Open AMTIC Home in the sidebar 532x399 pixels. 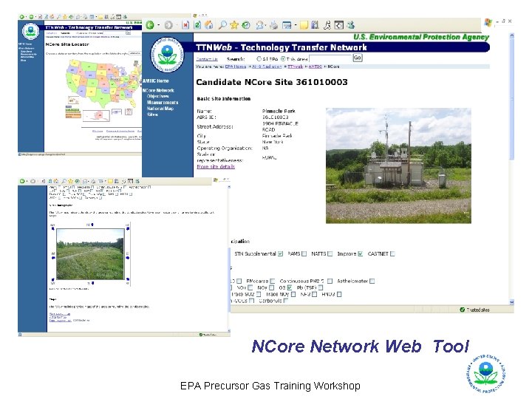pos(156,81)
